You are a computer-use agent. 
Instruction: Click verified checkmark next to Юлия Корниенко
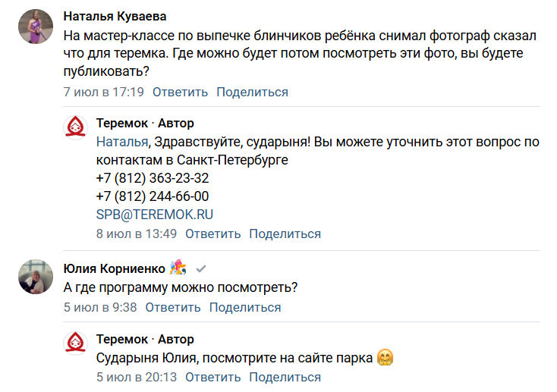200,268
